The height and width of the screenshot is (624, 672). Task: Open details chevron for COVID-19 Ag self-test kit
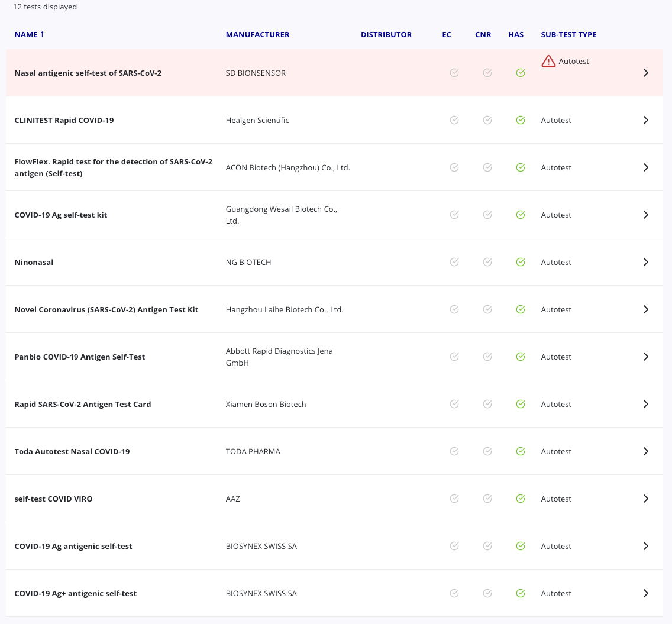click(646, 215)
